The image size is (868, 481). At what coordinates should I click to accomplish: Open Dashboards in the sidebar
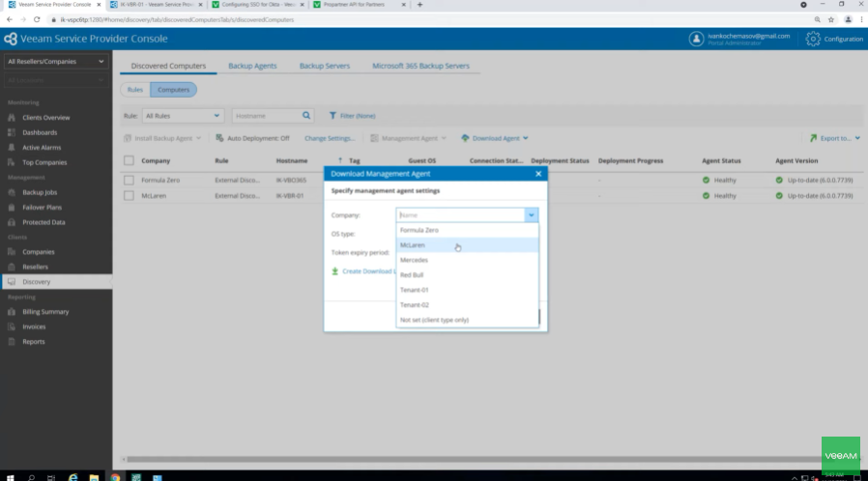tap(40, 132)
